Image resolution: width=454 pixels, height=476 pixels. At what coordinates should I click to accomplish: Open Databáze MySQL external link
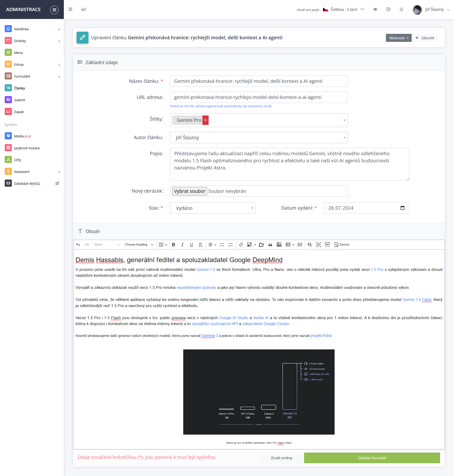coord(32,184)
